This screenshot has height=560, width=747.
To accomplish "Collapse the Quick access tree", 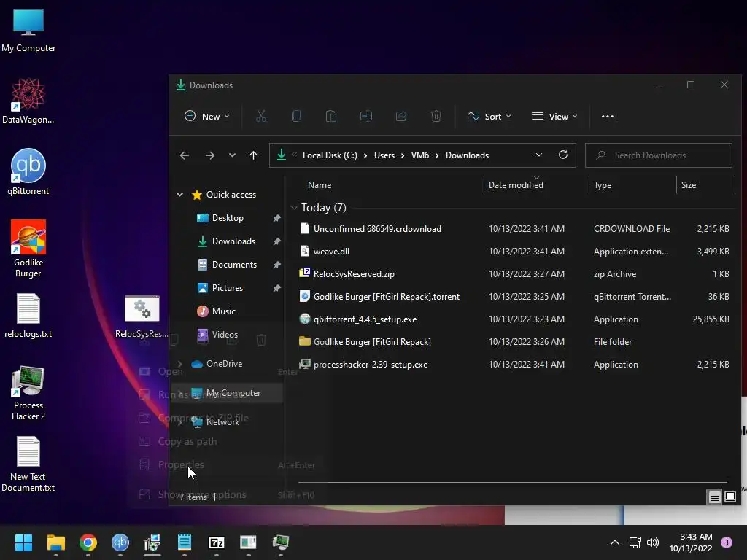I will pyautogui.click(x=180, y=194).
